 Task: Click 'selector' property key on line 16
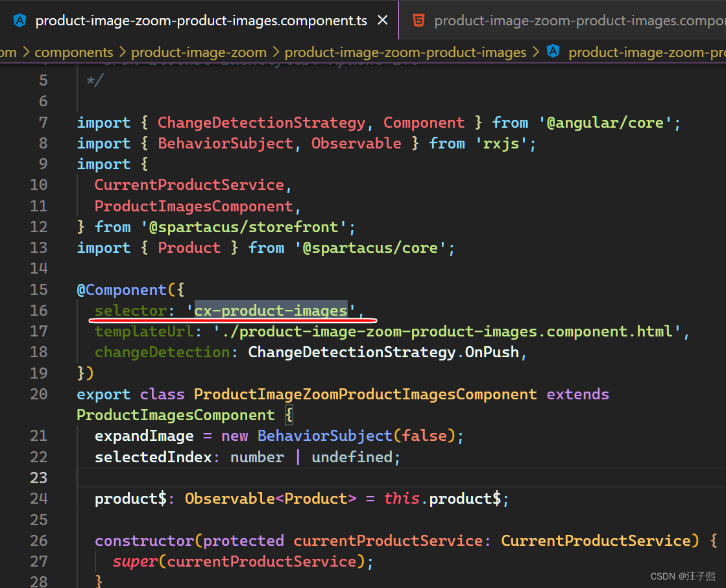pos(130,311)
